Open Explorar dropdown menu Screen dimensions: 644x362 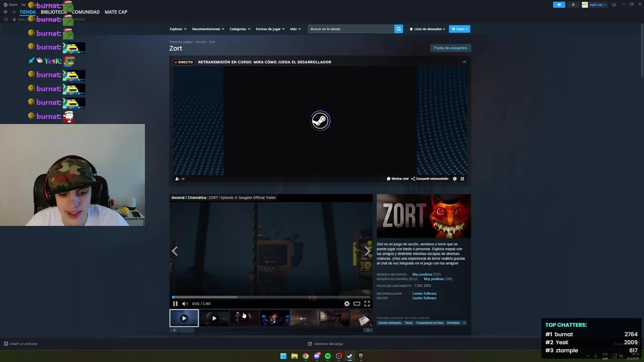(178, 29)
